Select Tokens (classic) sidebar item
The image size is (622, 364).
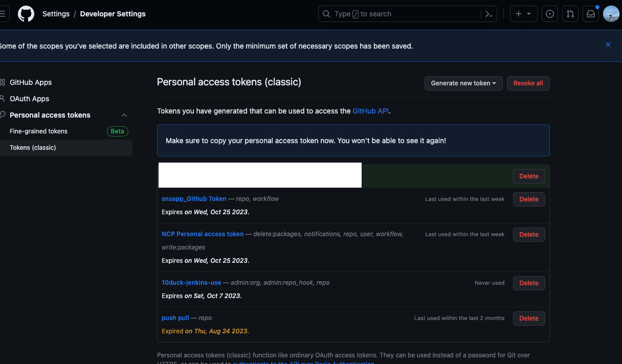(65, 148)
